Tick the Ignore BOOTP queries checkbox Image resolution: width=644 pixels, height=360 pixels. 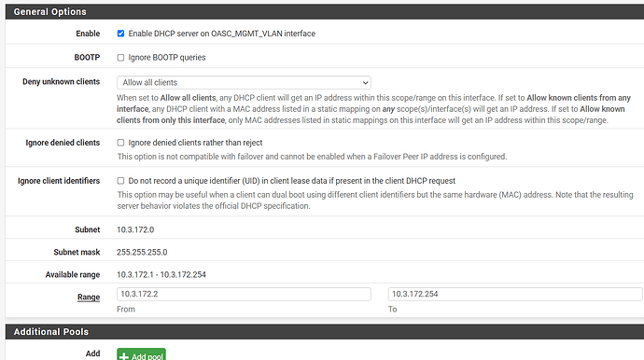[x=120, y=58]
